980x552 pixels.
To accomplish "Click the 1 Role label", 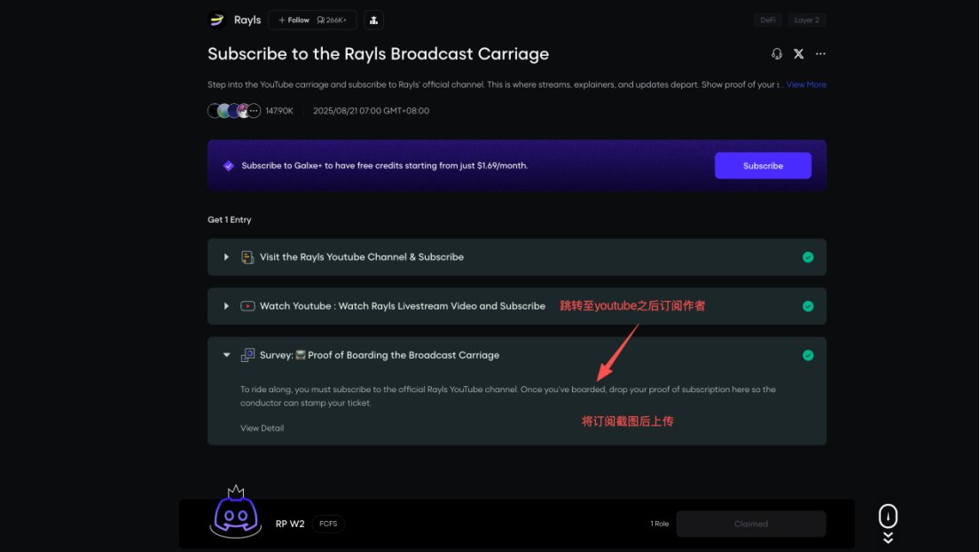I will 659,524.
